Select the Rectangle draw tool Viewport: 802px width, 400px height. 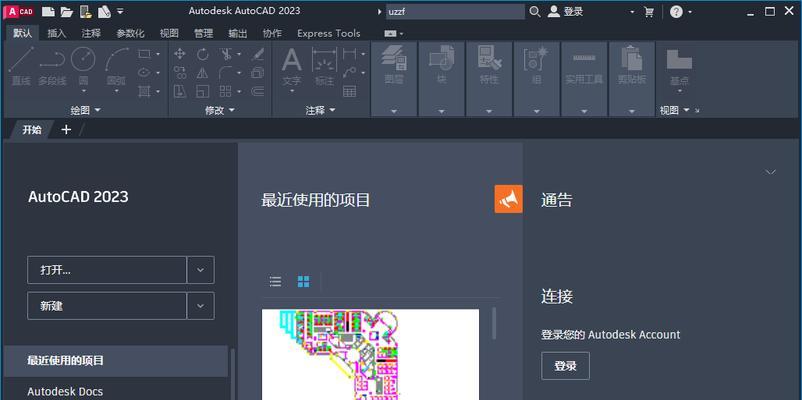click(144, 54)
